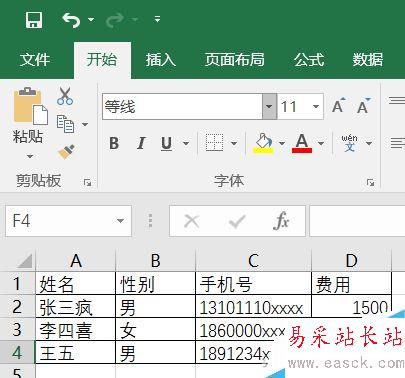Open the 剪贴板 dialog launcher
Screen dimensions: 405x378
pos(88,182)
